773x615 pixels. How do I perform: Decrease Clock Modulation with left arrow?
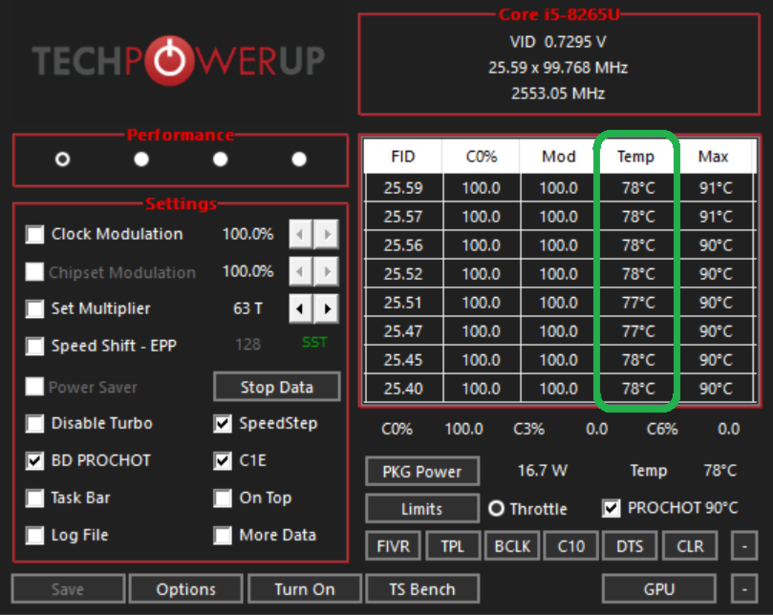pos(301,234)
